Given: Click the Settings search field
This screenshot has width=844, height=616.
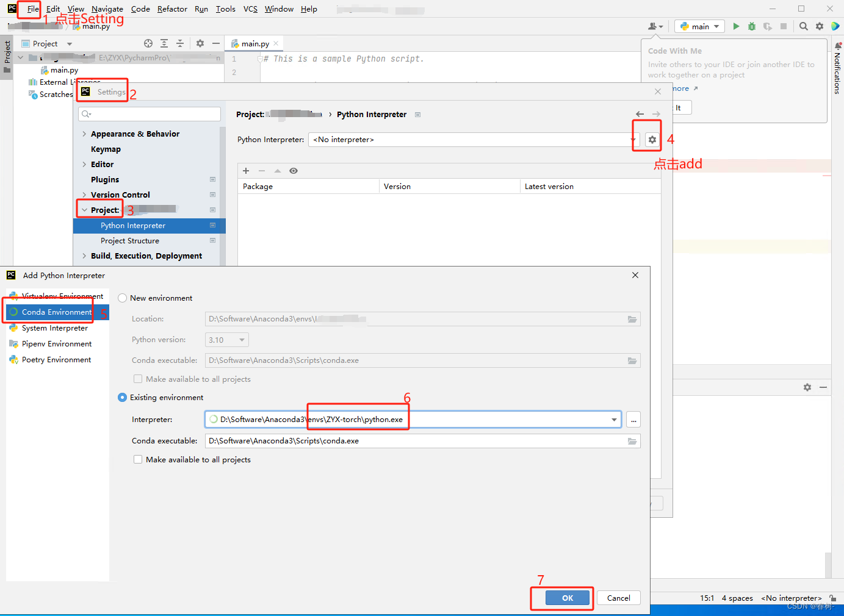Looking at the screenshot, I should (150, 114).
